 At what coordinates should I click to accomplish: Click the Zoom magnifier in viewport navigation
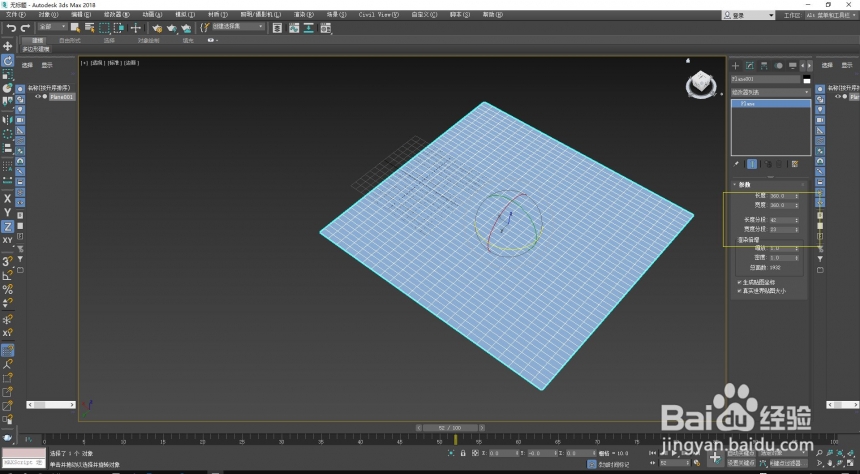tap(819, 453)
